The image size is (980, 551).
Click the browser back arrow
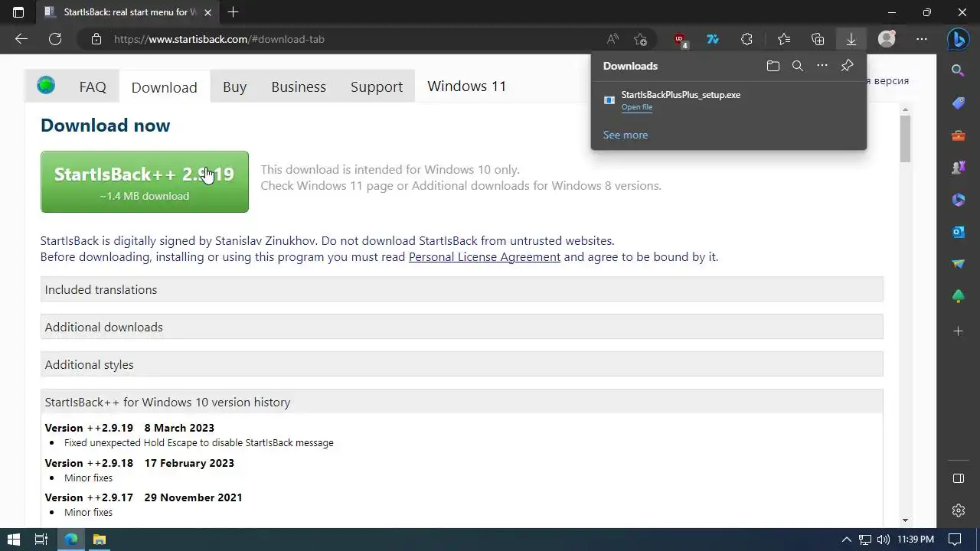tap(21, 39)
